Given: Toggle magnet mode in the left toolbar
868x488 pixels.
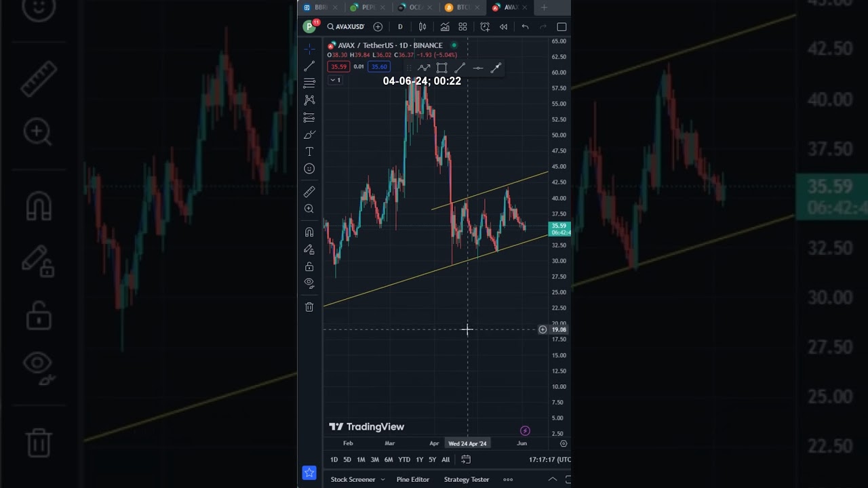Looking at the screenshot, I should (x=309, y=232).
